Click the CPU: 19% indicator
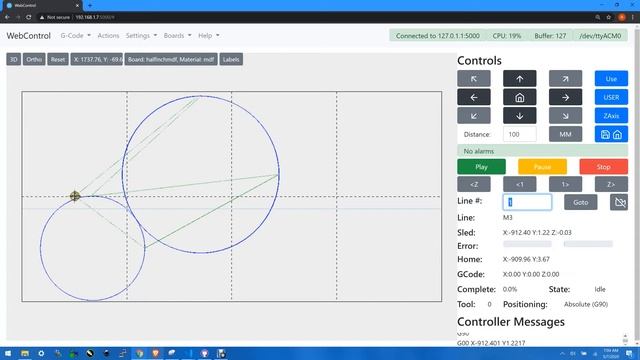Viewport: 640px width, 360px height. (x=507, y=36)
